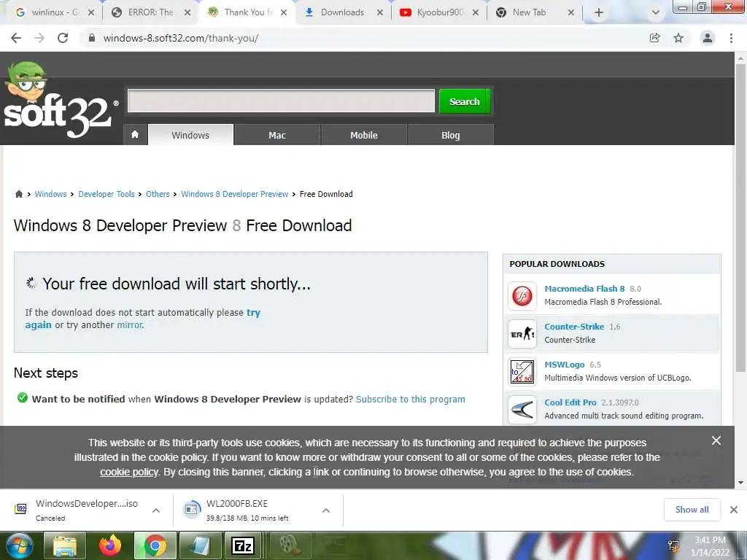Open a new tab with plus button

(x=599, y=13)
